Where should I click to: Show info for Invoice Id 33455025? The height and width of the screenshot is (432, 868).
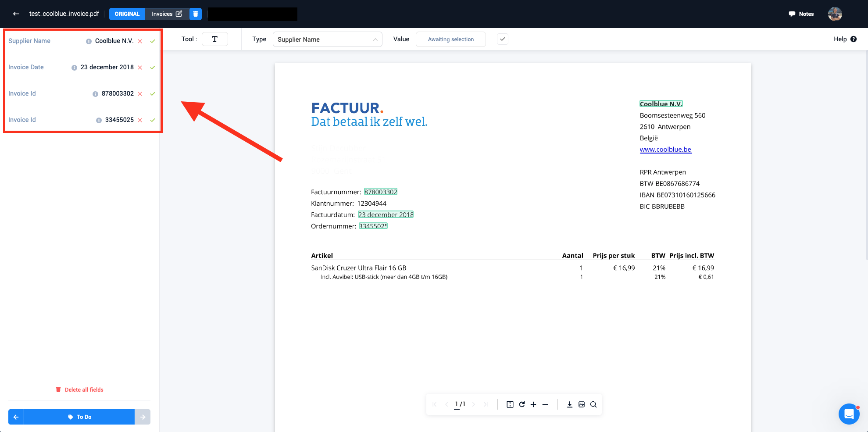pyautogui.click(x=99, y=120)
